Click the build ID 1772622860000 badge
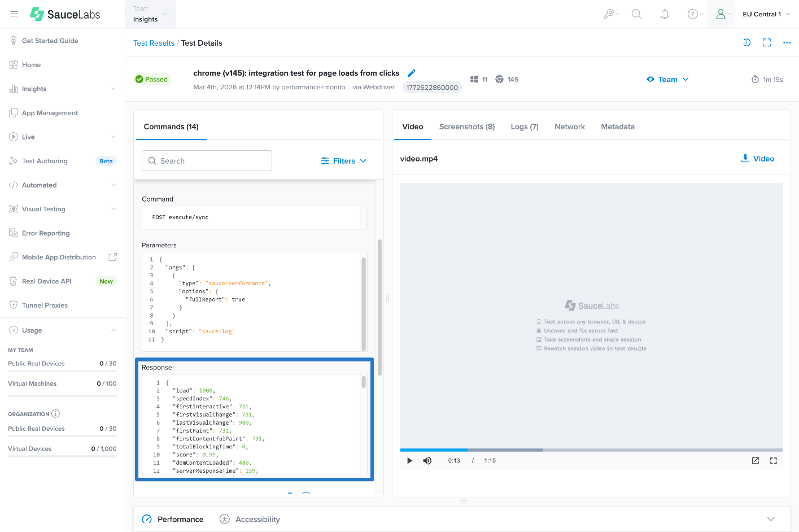 [x=432, y=88]
